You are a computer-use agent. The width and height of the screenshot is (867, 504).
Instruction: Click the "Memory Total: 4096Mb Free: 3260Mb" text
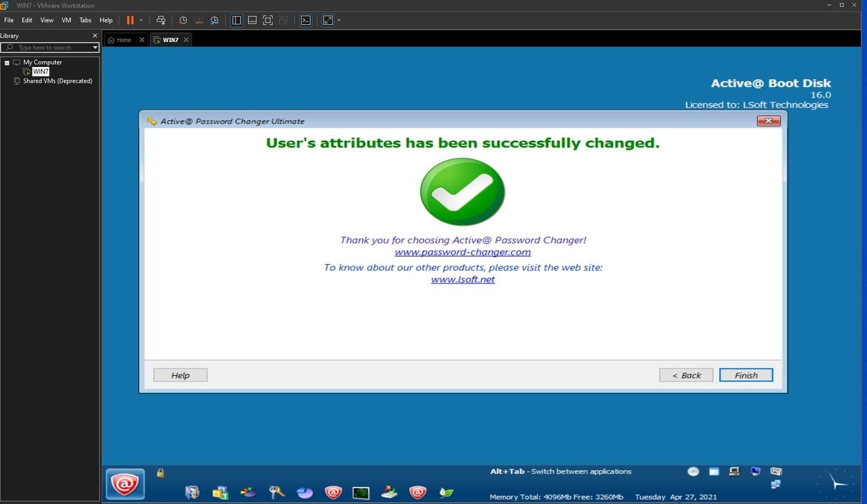[556, 497]
